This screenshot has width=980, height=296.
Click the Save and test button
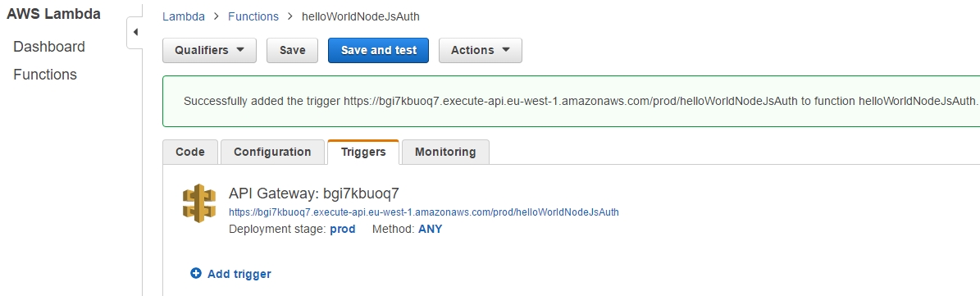(x=378, y=51)
